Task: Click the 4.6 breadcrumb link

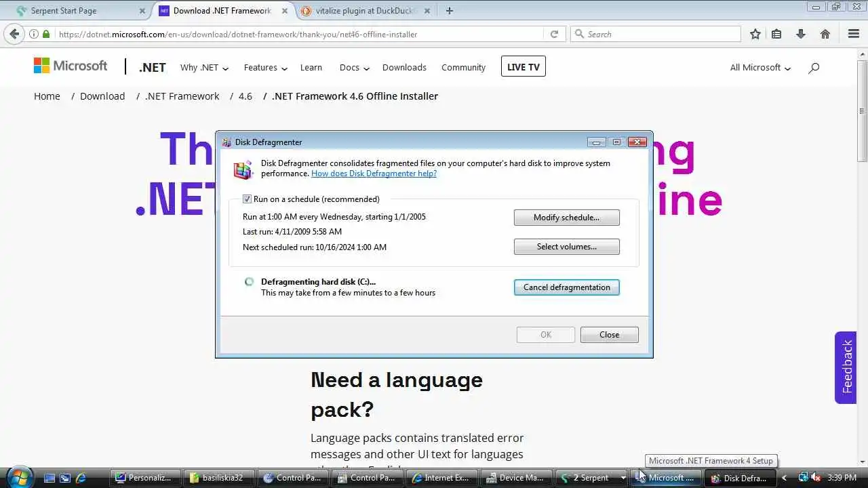Action: [x=245, y=96]
